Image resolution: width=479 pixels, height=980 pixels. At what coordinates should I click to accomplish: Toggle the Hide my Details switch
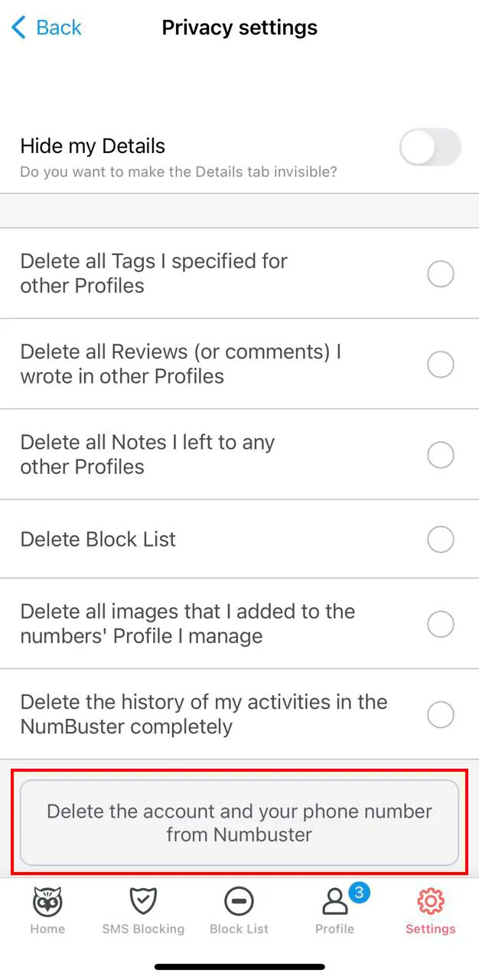[430, 148]
